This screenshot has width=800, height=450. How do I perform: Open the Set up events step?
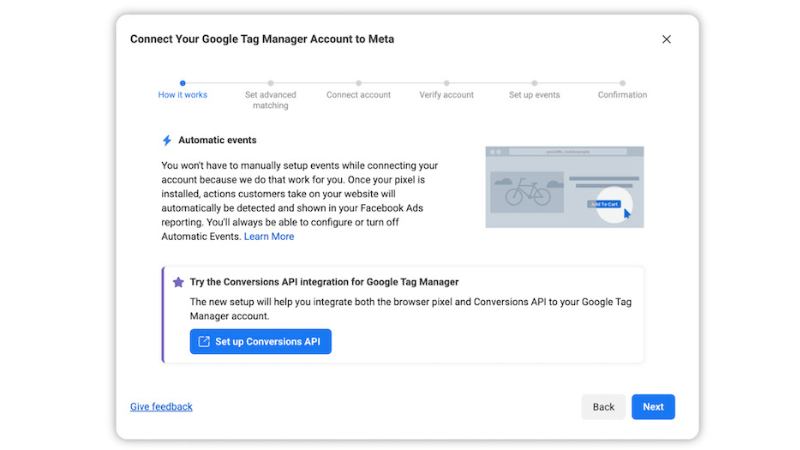pyautogui.click(x=534, y=95)
